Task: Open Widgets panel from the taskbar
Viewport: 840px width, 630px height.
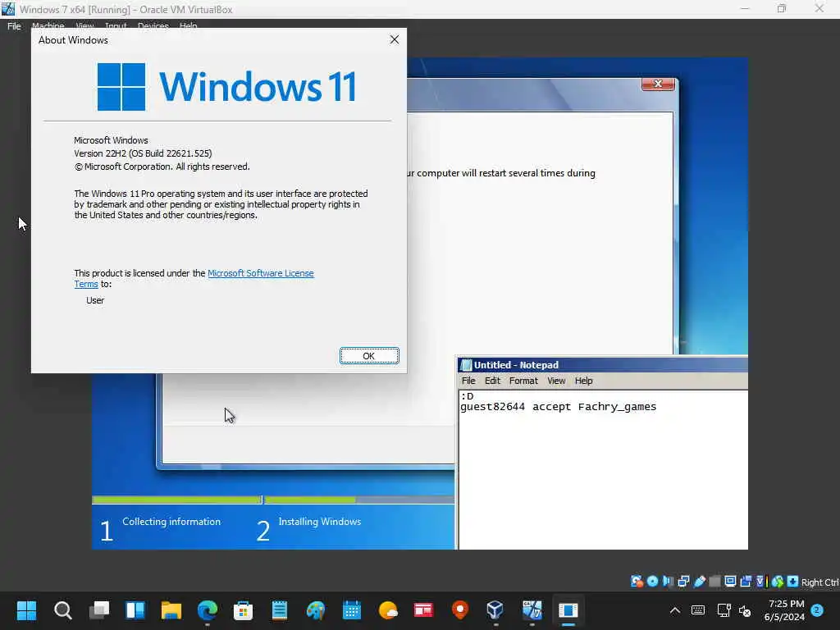Action: [135, 610]
